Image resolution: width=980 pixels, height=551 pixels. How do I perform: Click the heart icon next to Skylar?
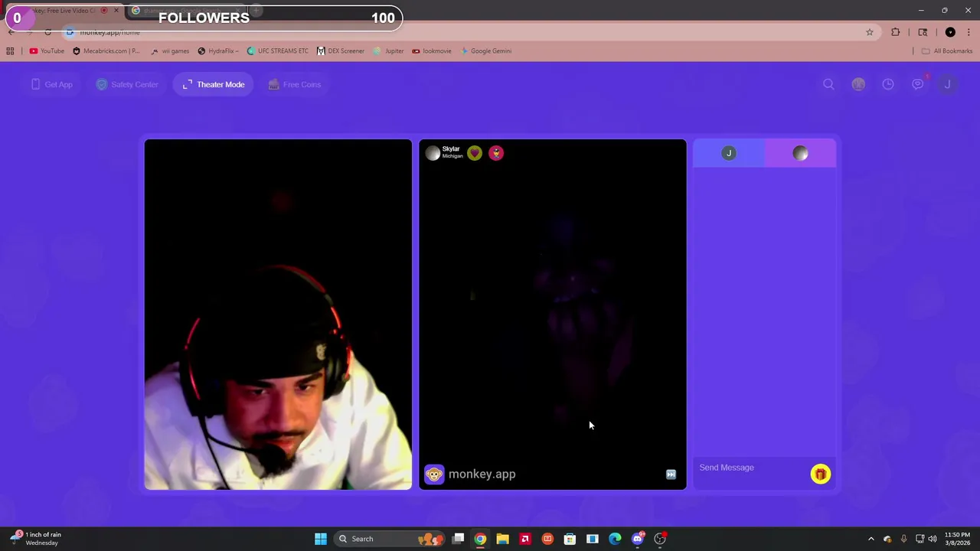pyautogui.click(x=475, y=153)
